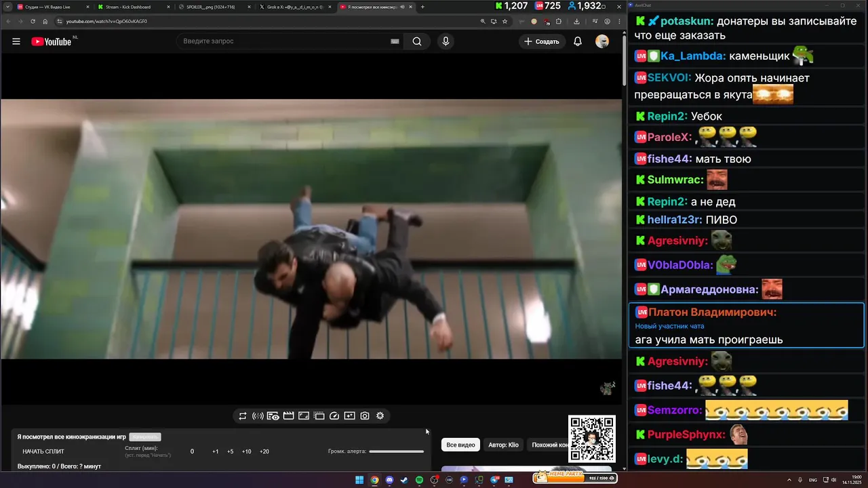This screenshot has height=488, width=868.
Task: Click Sulmwrac's emote message in chat
Action: (x=748, y=180)
